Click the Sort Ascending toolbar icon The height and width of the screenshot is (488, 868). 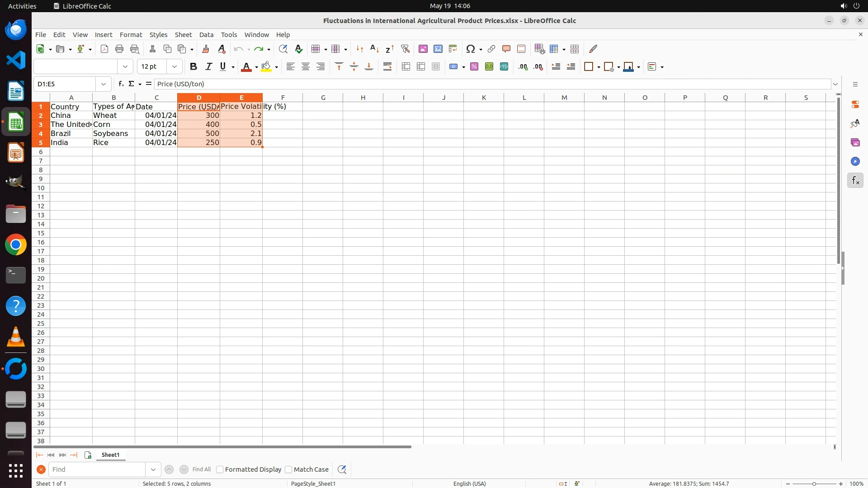tap(374, 49)
